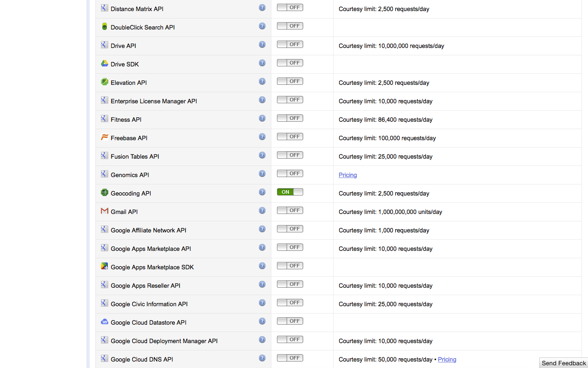588x368 pixels.
Task: Enable Google Cloud Deployment Manager API toggle
Action: point(290,339)
